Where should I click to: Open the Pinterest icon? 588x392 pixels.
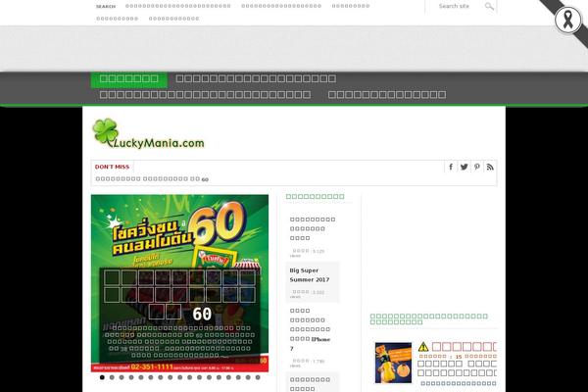coord(477,167)
